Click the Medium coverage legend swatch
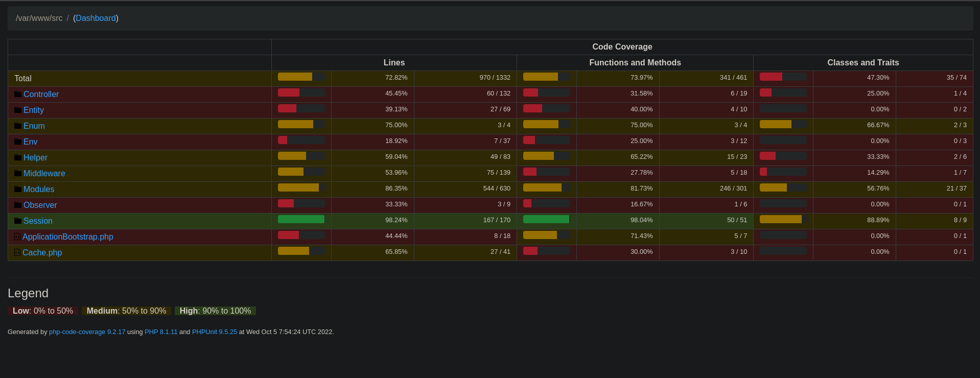Screen dimensions: 980x378 click(126, 311)
